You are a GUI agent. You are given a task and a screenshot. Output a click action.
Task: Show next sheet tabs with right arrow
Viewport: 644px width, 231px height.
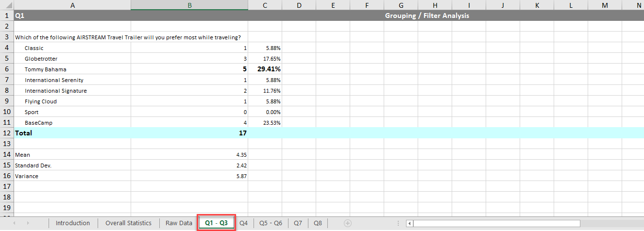pos(28,223)
